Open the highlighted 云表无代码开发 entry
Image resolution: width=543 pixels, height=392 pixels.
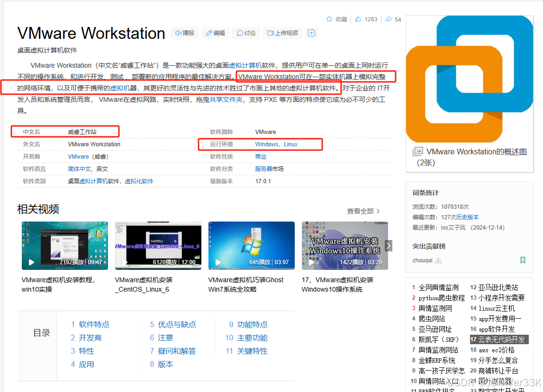tap(499, 339)
